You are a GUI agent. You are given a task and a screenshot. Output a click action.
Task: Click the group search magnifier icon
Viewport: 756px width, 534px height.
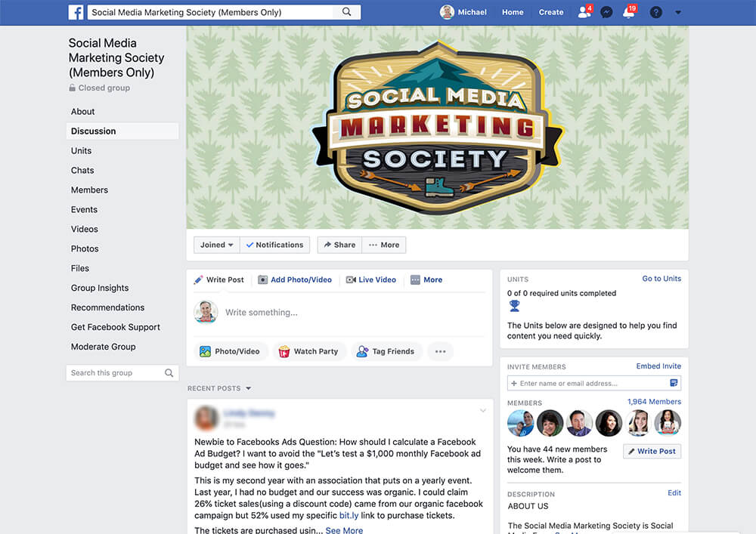coord(169,372)
